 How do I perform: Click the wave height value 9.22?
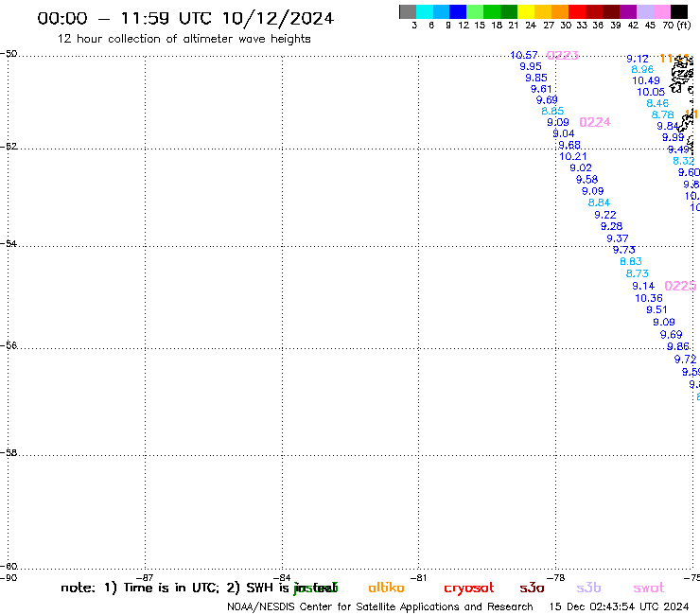point(604,215)
